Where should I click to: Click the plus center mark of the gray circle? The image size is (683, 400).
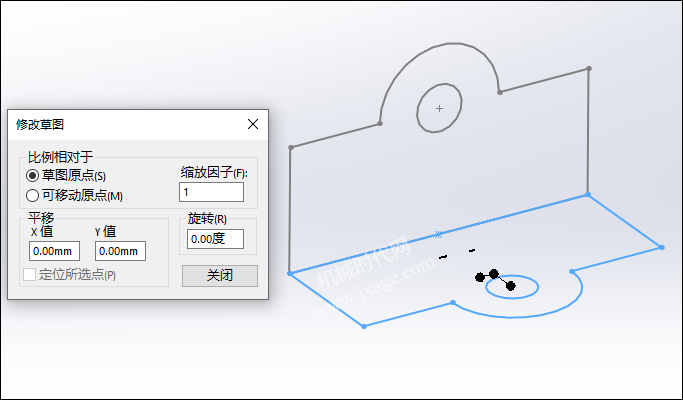440,108
